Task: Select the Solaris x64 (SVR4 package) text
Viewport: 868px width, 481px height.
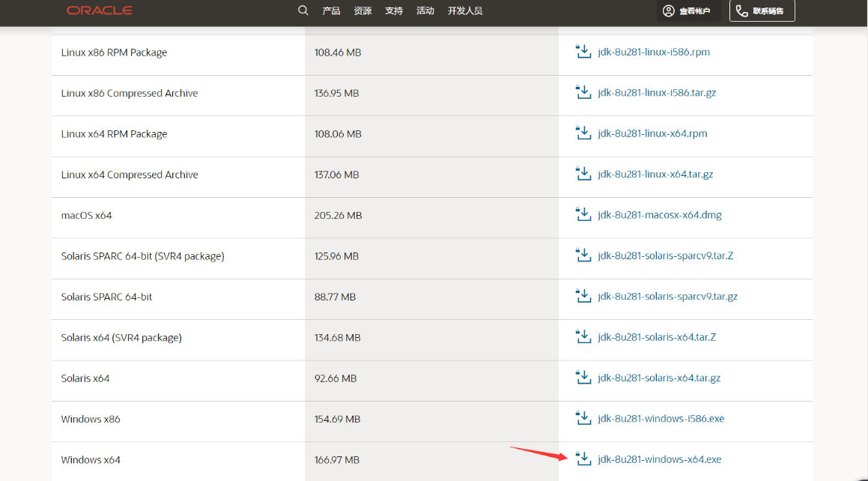Action: coord(121,338)
